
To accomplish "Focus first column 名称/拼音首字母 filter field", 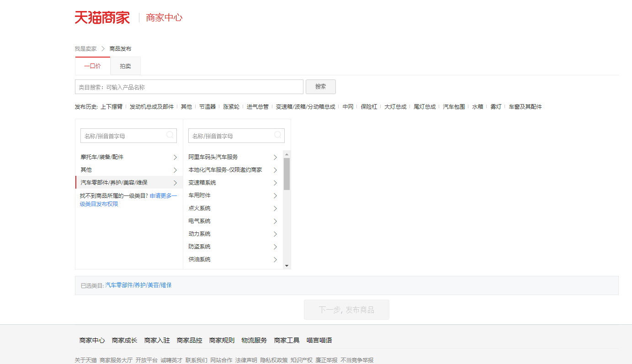I will [128, 136].
